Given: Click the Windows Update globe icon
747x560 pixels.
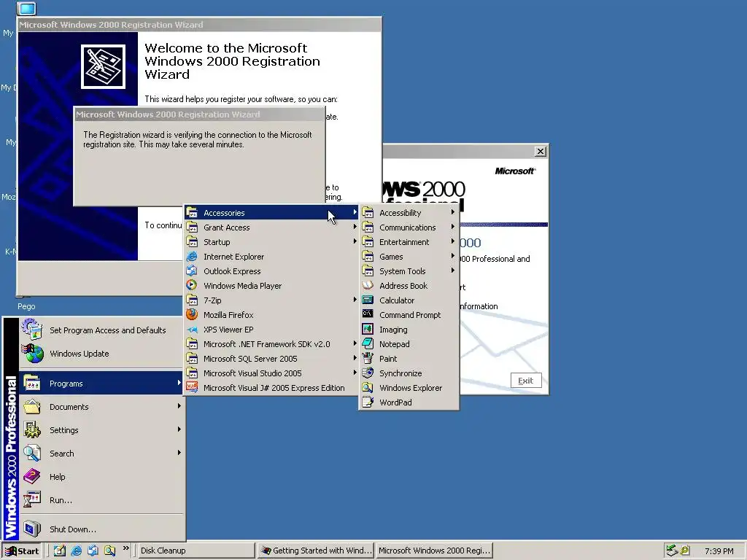Looking at the screenshot, I should (32, 354).
